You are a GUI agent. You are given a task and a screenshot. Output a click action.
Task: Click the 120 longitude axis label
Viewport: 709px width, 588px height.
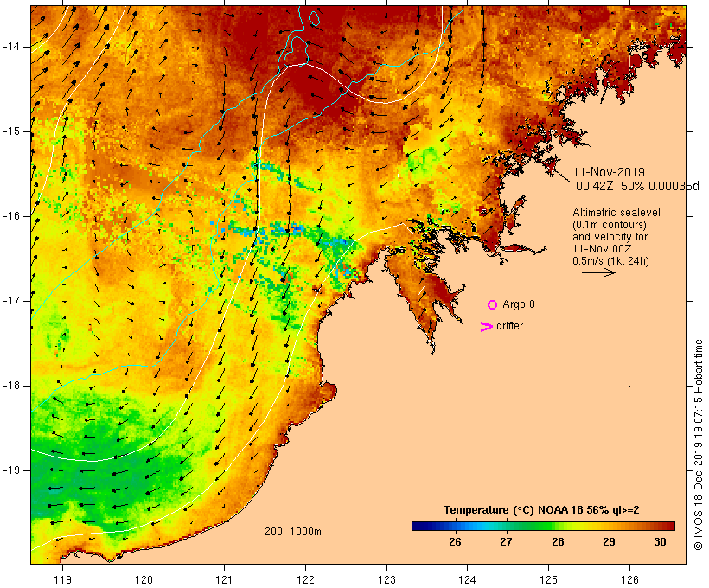[x=144, y=579]
